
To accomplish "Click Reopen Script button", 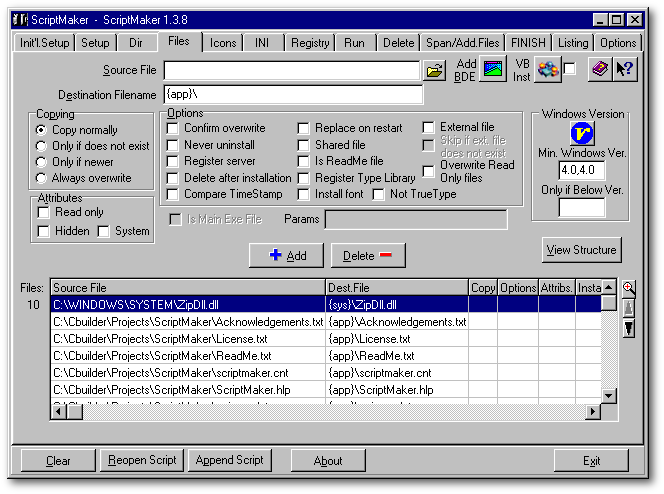I will pyautogui.click(x=142, y=460).
